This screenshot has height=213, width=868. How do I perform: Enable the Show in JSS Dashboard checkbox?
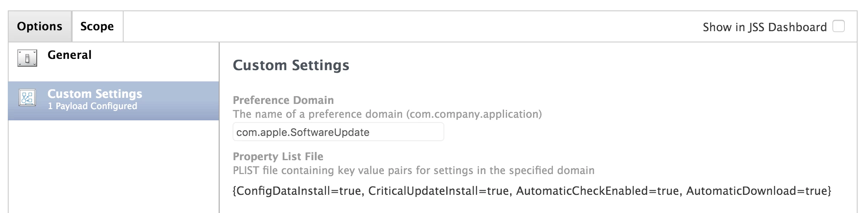click(839, 26)
